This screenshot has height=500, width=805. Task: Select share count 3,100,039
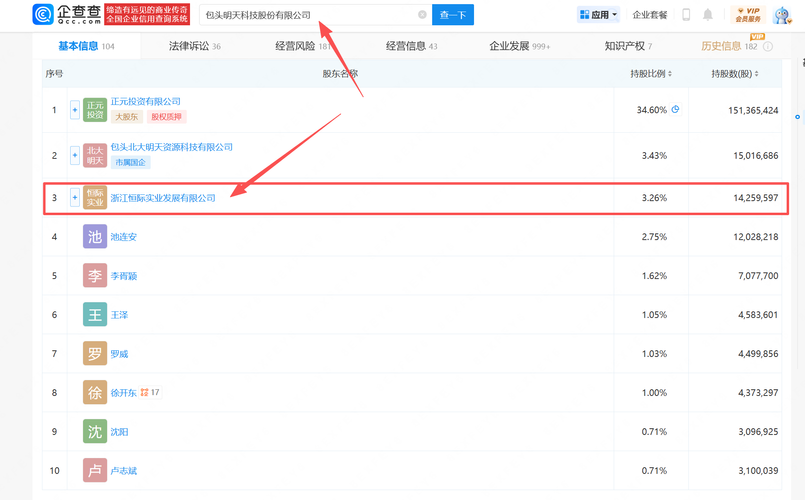point(758,471)
